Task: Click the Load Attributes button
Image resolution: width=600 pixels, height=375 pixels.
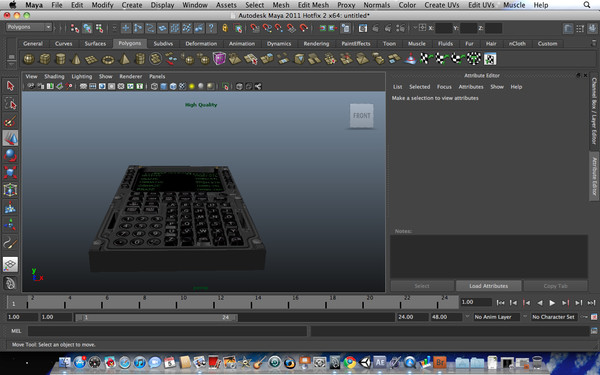Action: (488, 286)
